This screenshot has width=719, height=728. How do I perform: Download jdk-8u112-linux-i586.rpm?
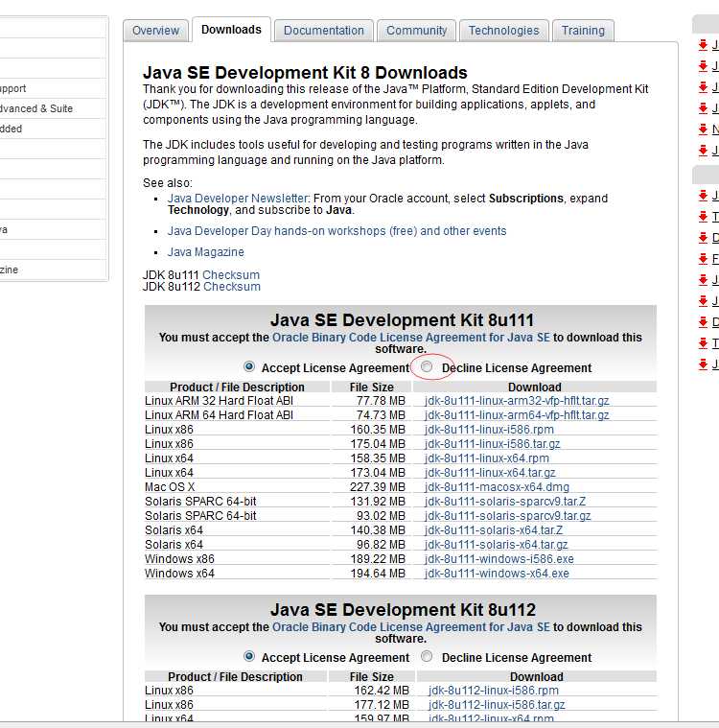494,691
